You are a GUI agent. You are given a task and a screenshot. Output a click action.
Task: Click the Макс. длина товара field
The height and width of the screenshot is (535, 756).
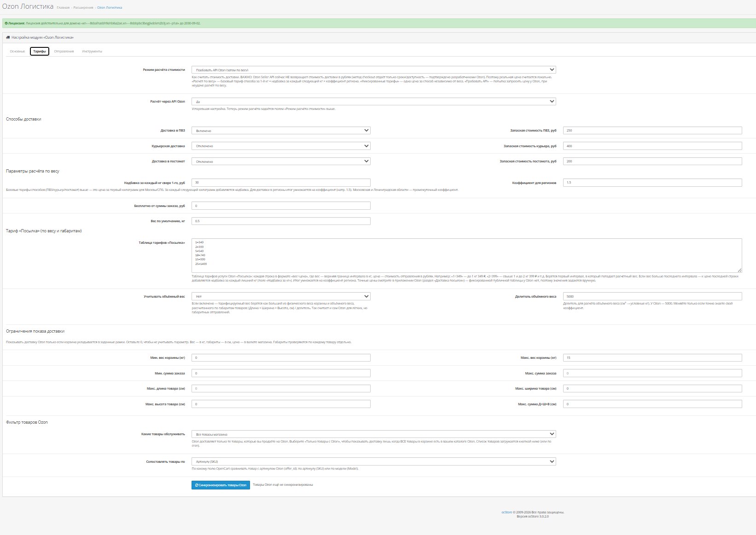click(281, 389)
